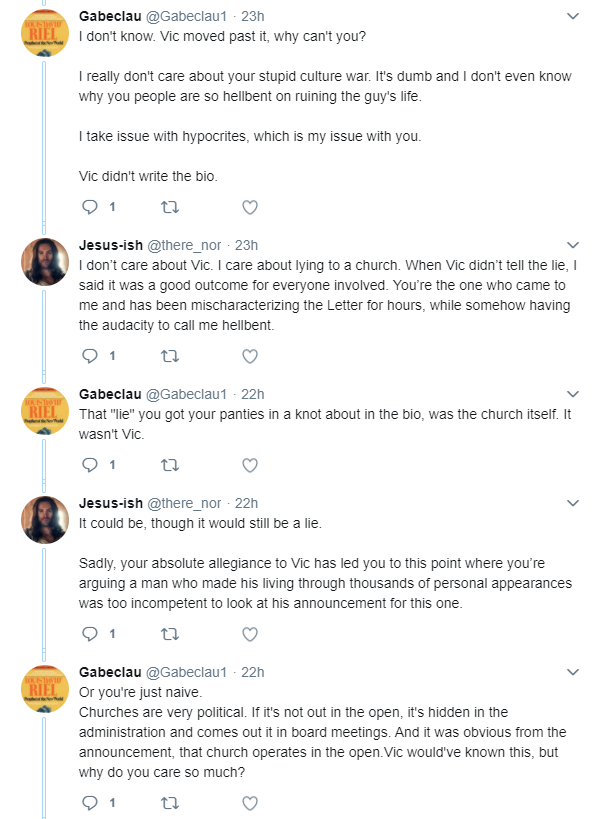Reply to Gabeclau tweet about panties in a knot

pos(90,465)
